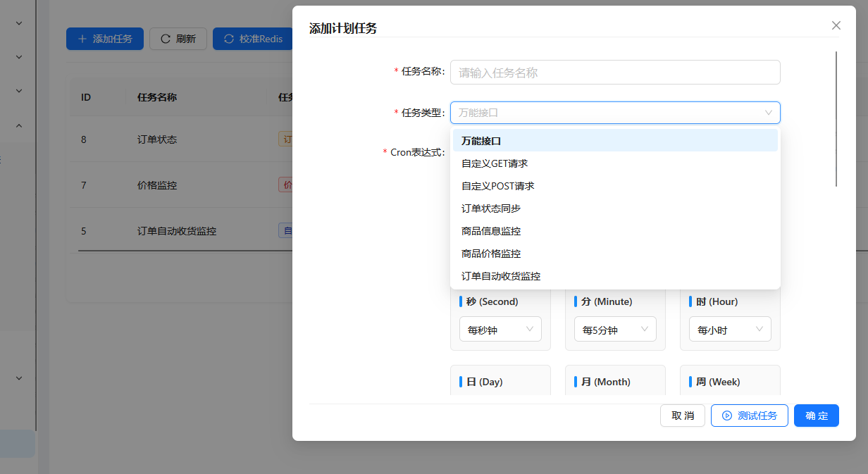Select 万能接口 from the list
Image resolution: width=868 pixels, height=474 pixels.
click(x=481, y=141)
